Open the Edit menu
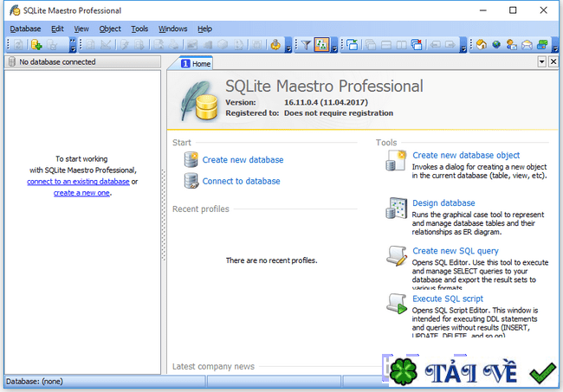This screenshot has width=563, height=392. tap(57, 29)
